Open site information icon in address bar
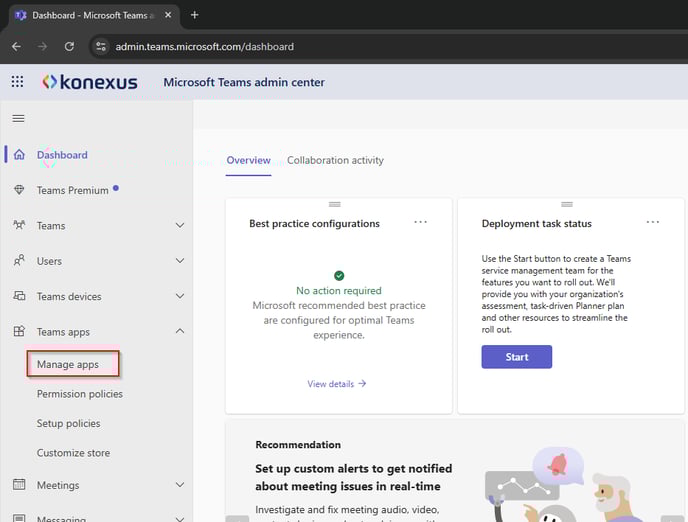The height and width of the screenshot is (522, 688). coord(101,46)
